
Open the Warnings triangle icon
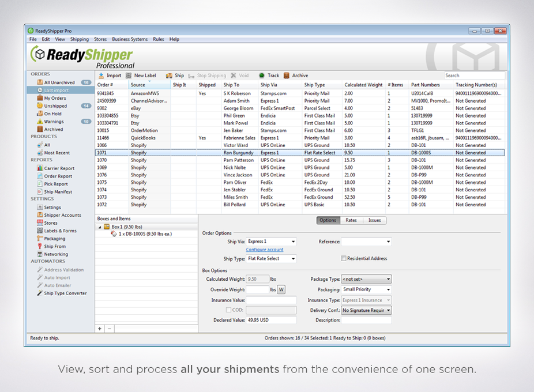click(40, 122)
